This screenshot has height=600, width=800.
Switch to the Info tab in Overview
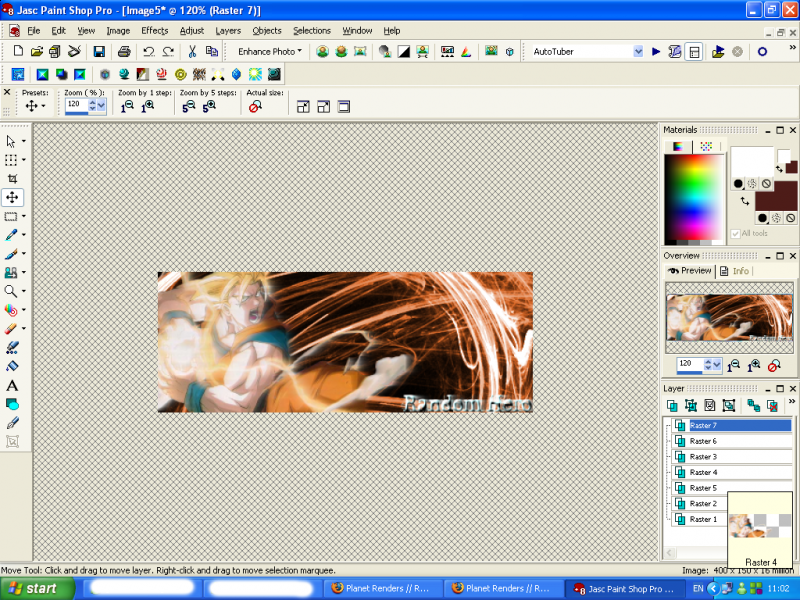735,271
